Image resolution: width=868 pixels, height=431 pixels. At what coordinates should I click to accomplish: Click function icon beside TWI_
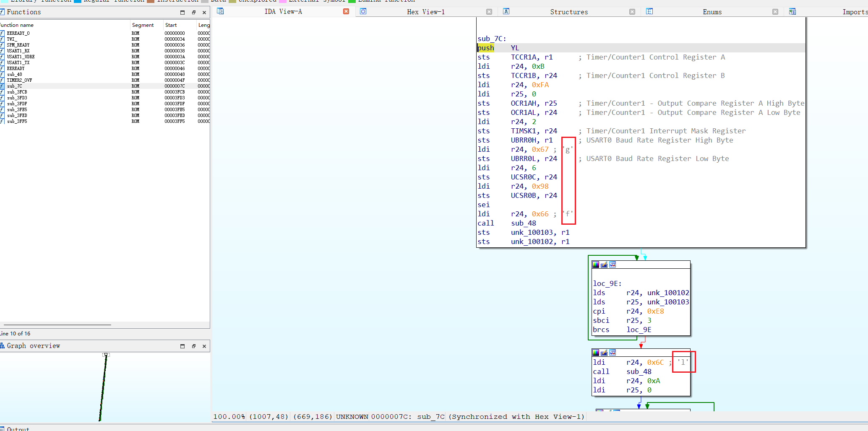(2, 39)
